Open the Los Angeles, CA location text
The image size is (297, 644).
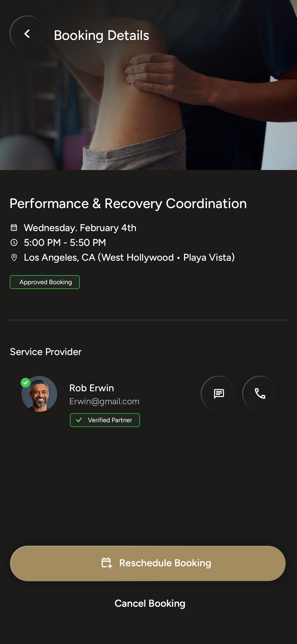(x=129, y=257)
